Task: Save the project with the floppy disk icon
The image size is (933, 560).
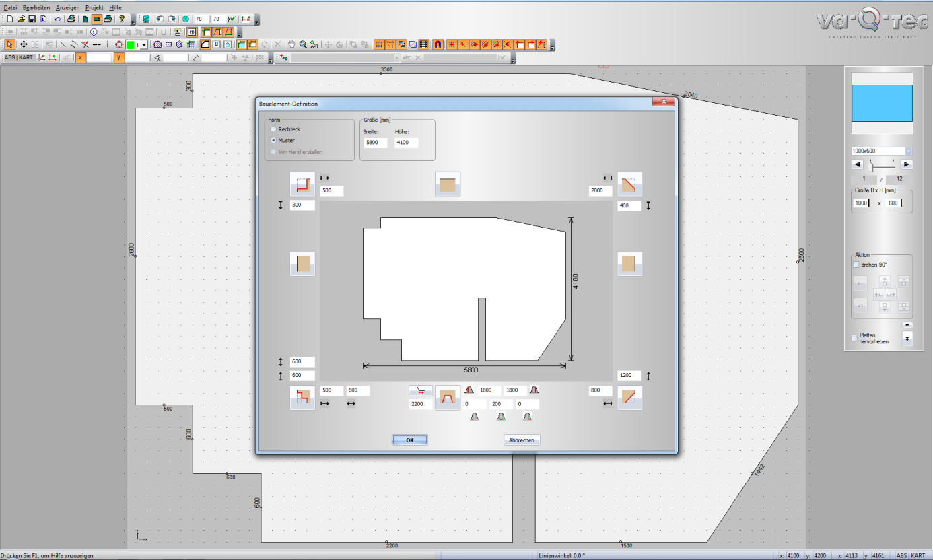Action: 32,19
